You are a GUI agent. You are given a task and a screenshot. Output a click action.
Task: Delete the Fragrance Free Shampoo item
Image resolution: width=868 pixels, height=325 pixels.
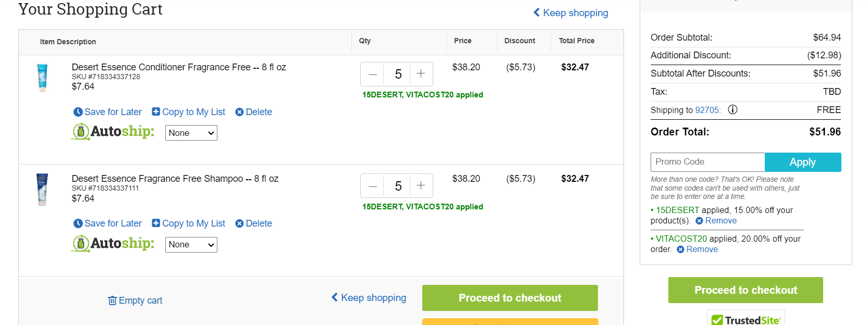pos(254,223)
